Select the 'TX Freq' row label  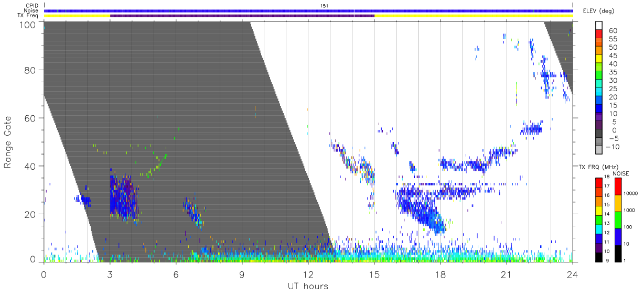click(x=29, y=16)
